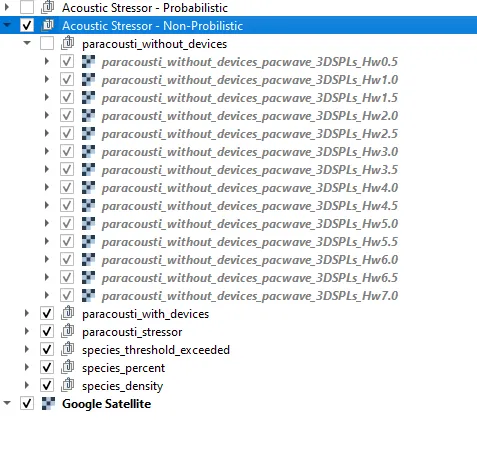Click raster icon of layer Hw4.5
This screenshot has height=449, width=477.
88,206
